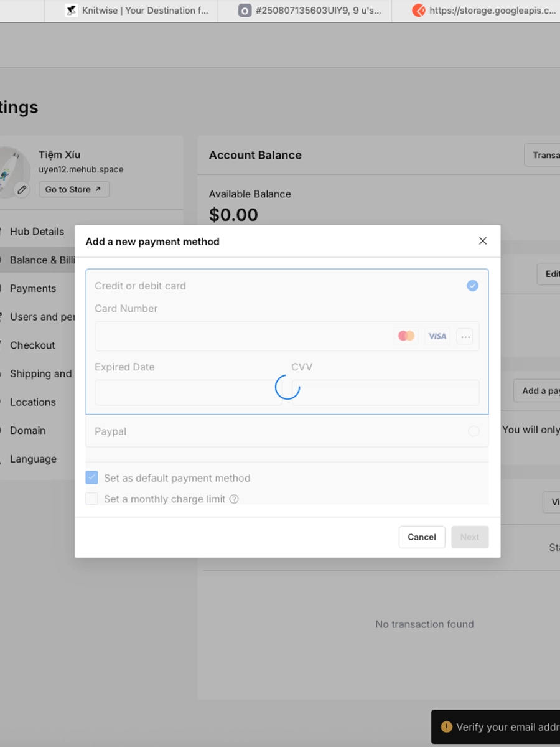The image size is (560, 747).
Task: Click the Card Number input field
Action: [243, 336]
